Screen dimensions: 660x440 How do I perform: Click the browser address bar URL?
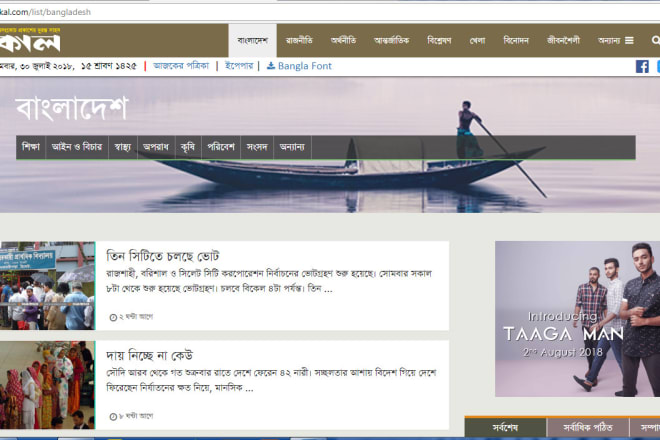[45, 12]
